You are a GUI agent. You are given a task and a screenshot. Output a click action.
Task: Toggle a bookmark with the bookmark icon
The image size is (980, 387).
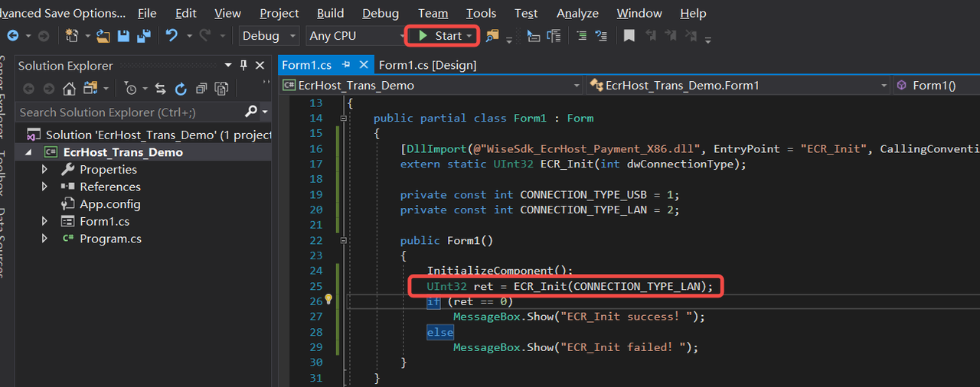point(629,36)
